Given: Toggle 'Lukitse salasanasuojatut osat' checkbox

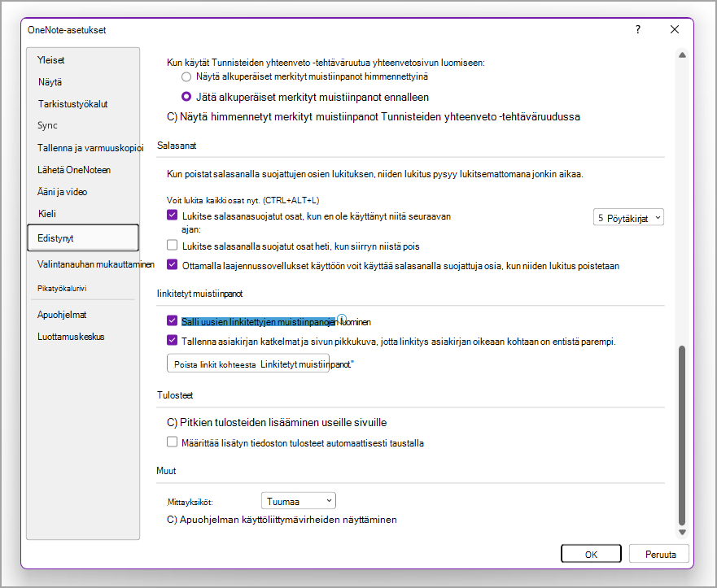Looking at the screenshot, I should 172,216.
